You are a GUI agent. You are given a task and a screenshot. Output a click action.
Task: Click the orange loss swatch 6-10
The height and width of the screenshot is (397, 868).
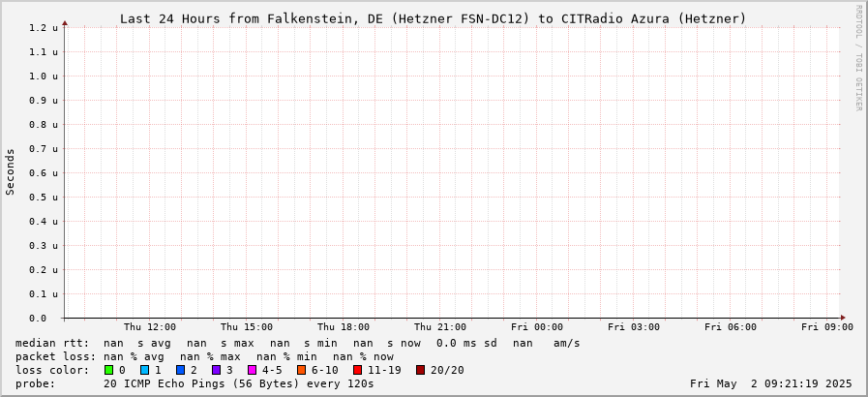tap(301, 370)
